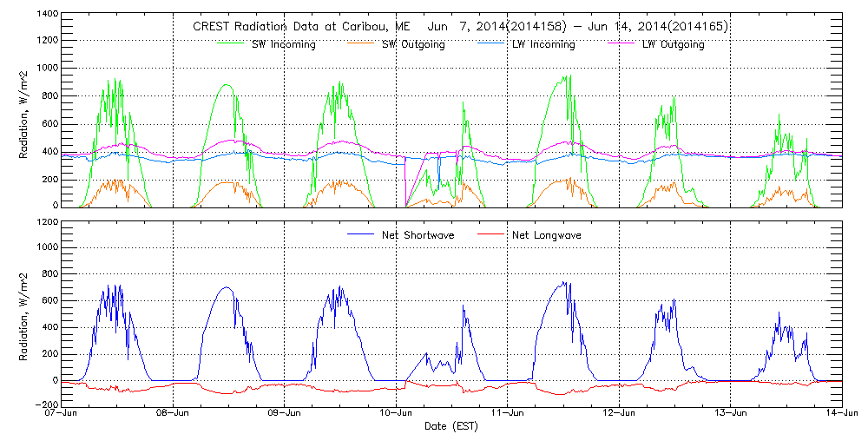Viewport: 868px width, 434px height.
Task: Select the 14-Jun date tick label
Action: [x=841, y=414]
